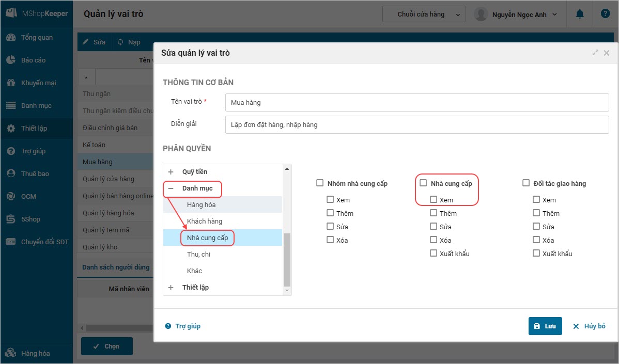Click the Hủy bỏ cancel button
This screenshot has width=619, height=364.
tap(589, 326)
